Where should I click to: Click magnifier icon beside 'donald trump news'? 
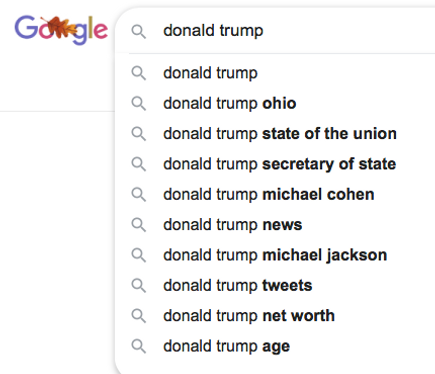point(138,225)
